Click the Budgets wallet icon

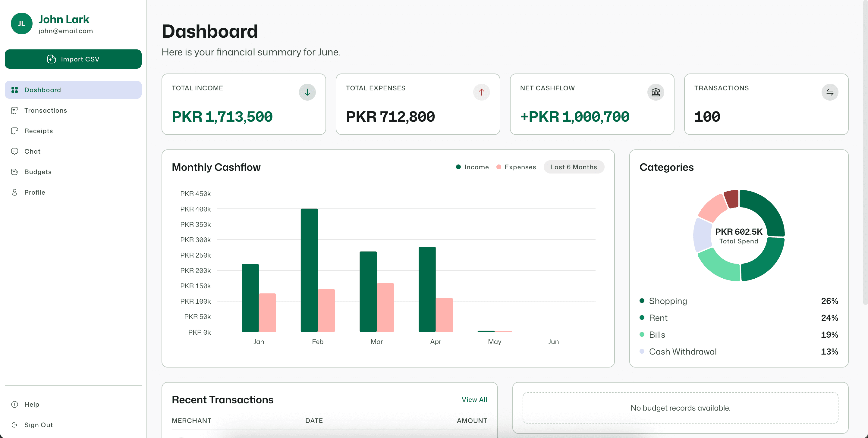click(14, 172)
